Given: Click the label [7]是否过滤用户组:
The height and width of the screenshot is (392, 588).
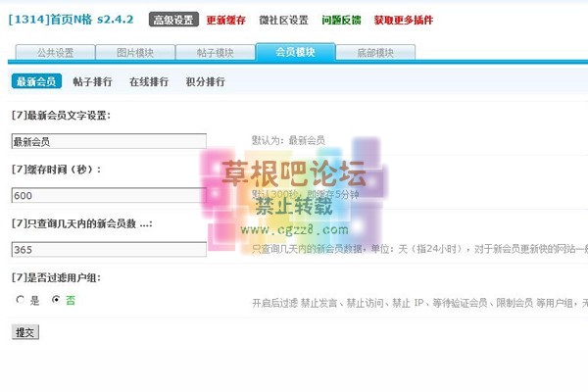Looking at the screenshot, I should [x=56, y=278].
